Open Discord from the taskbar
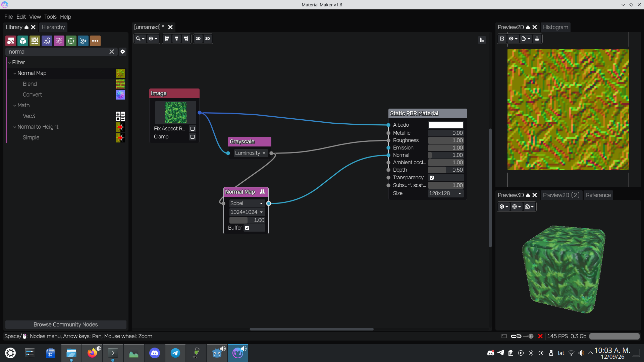Screen dimensions: 644x362 [x=155, y=353]
